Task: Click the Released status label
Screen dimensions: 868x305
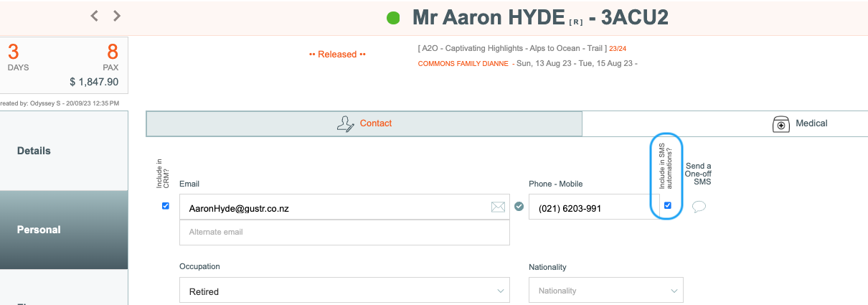Action: pos(337,55)
